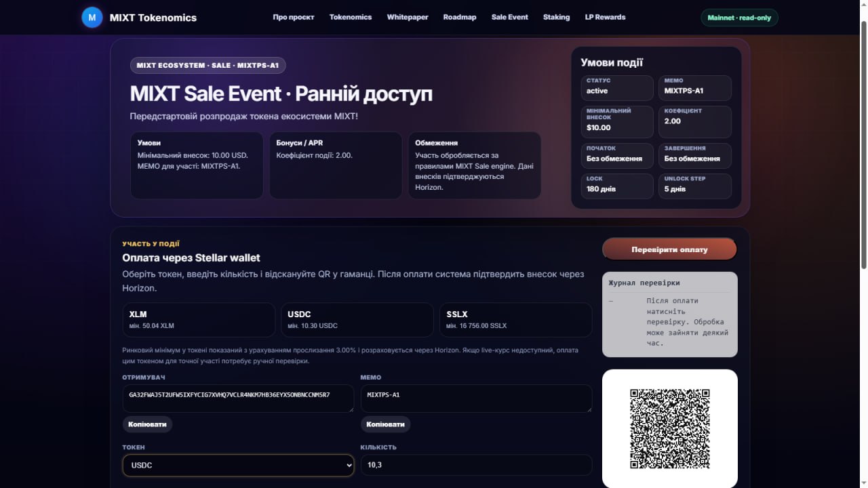Image resolution: width=868 pixels, height=488 pixels.
Task: Choose the USDC token card
Action: tap(357, 320)
